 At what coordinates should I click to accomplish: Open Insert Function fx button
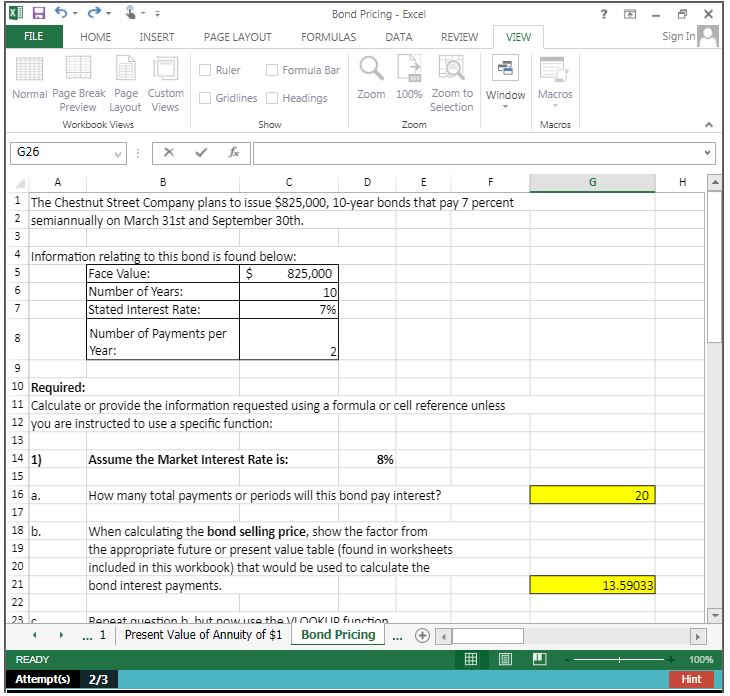click(x=234, y=152)
